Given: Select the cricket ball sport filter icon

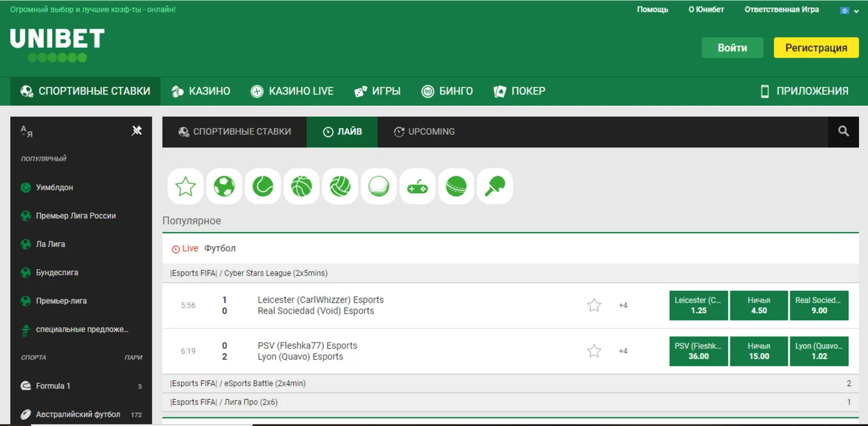Looking at the screenshot, I should coord(456,186).
